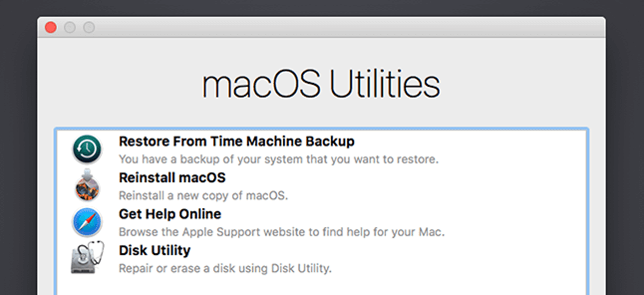Click the Apple Support website description

tap(281, 232)
